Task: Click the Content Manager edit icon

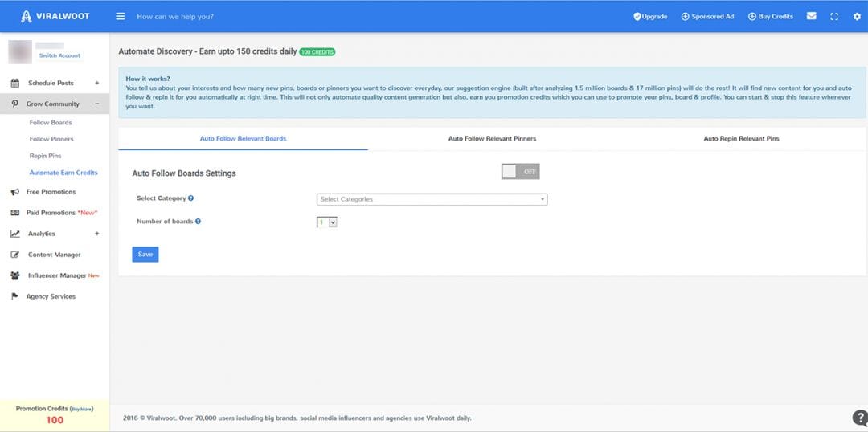Action: click(x=15, y=255)
